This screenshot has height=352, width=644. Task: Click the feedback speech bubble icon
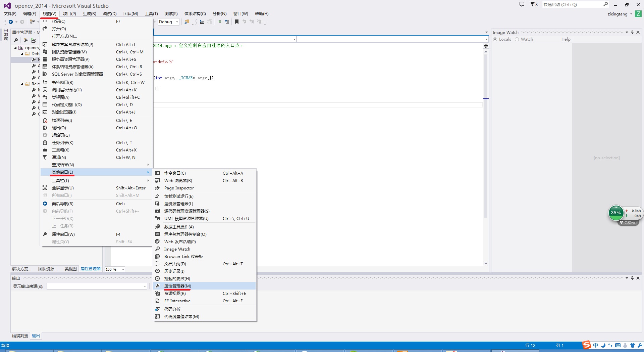click(522, 4)
